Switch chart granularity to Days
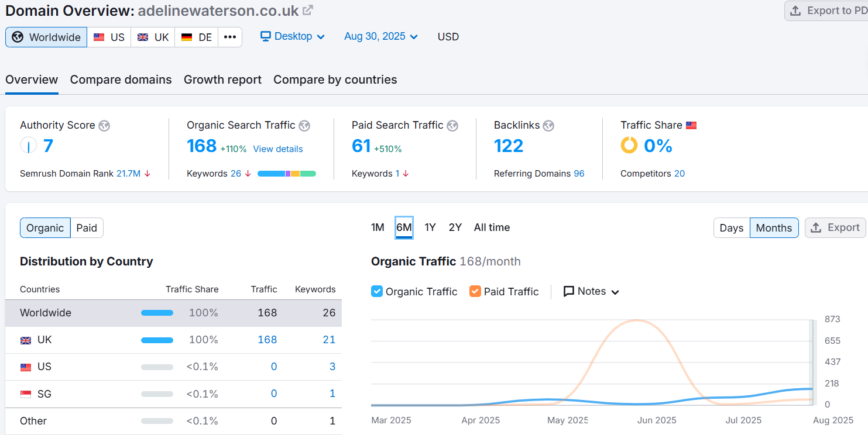Image resolution: width=868 pixels, height=435 pixels. tap(731, 228)
